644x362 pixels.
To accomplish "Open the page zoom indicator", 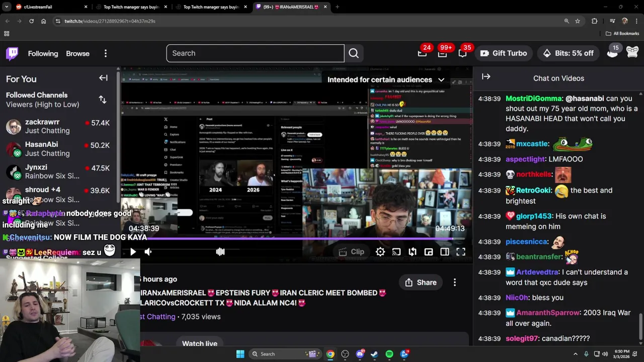I will (567, 21).
